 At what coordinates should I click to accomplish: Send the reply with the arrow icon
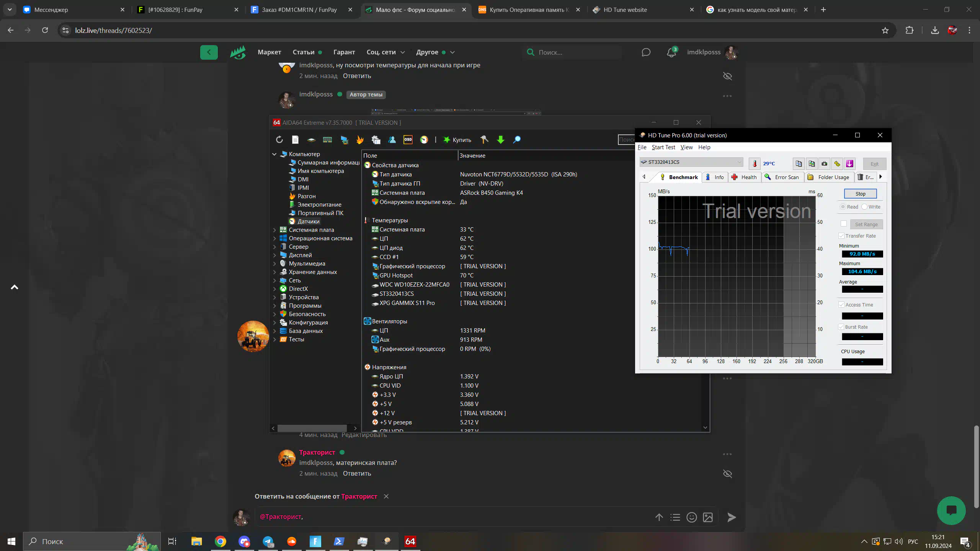731,517
